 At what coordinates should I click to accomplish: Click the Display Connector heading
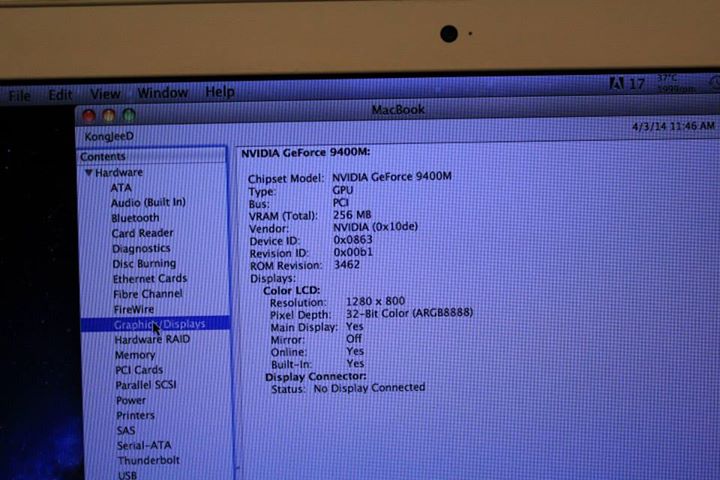click(x=315, y=377)
